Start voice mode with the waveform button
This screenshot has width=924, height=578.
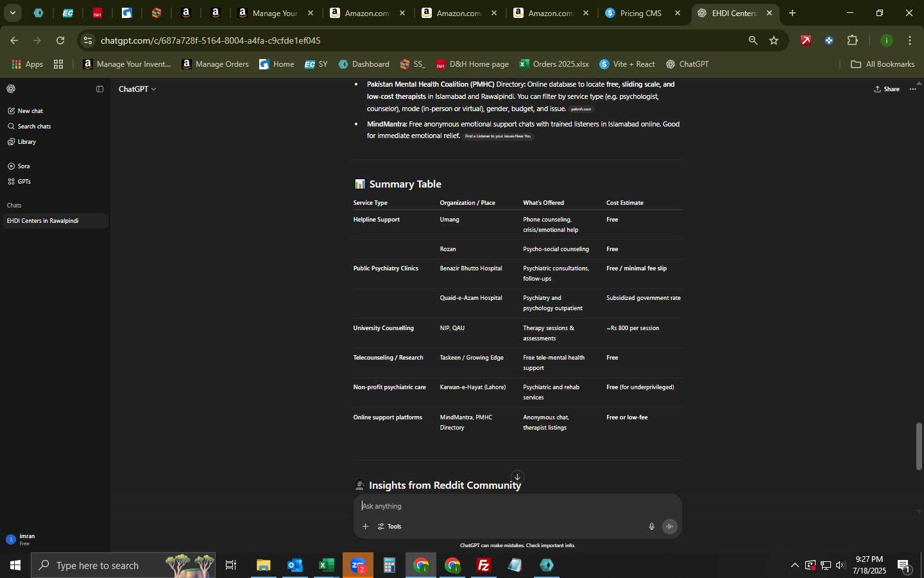click(x=670, y=527)
